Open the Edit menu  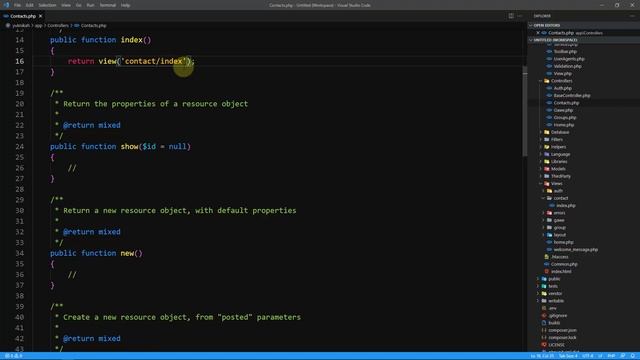click(x=29, y=5)
